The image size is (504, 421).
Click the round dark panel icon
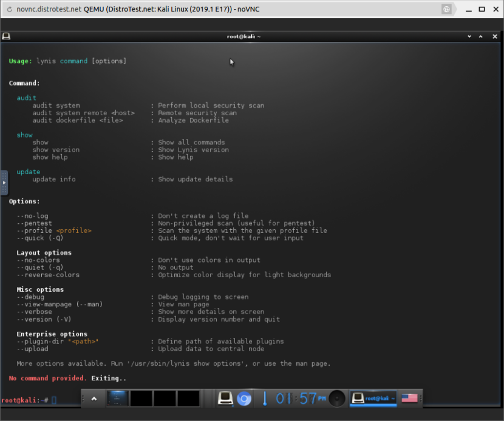click(337, 399)
